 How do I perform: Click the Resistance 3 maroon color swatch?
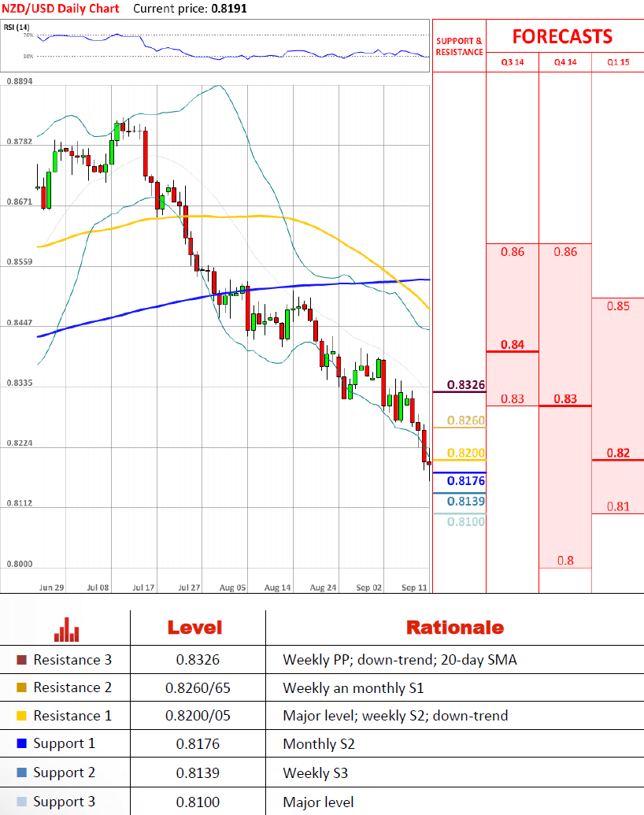[x=21, y=660]
